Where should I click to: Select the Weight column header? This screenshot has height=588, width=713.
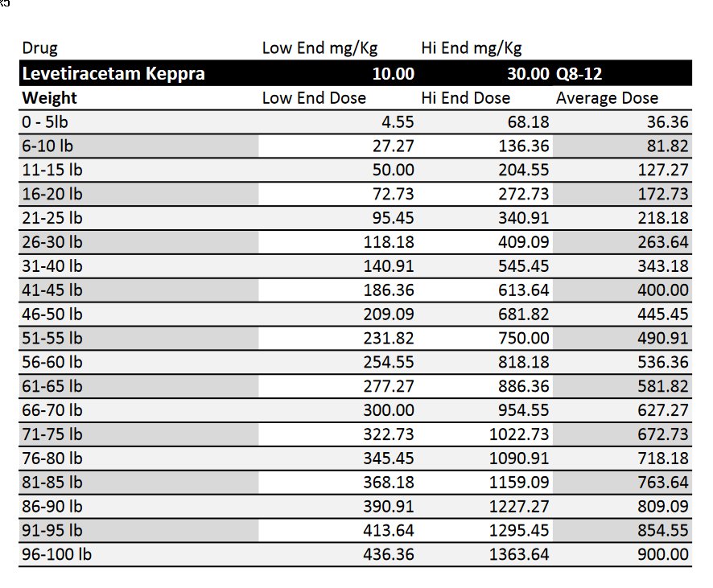tap(50, 98)
